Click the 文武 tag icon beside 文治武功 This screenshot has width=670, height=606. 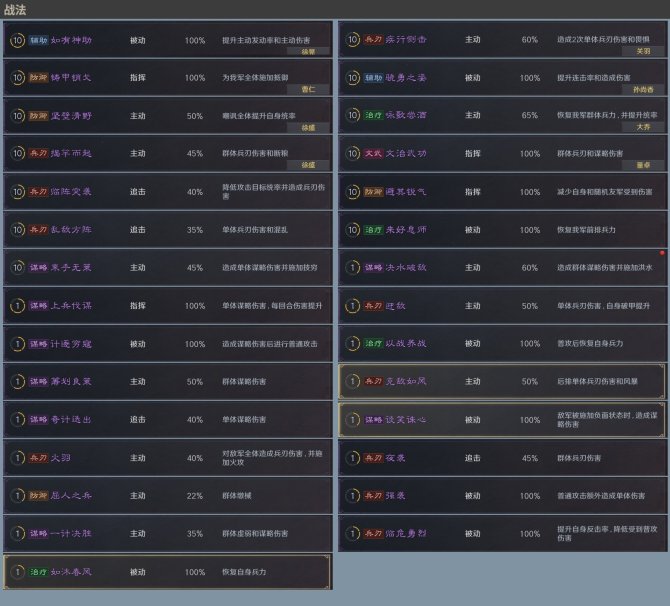(372, 154)
